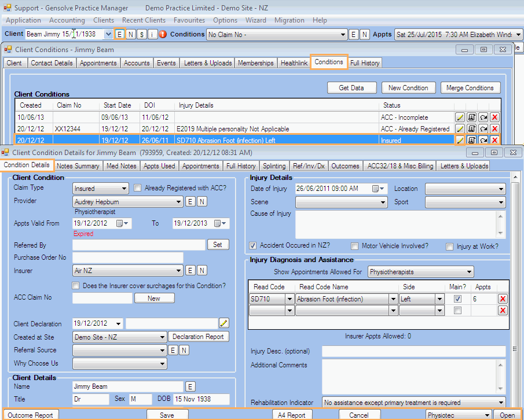The width and height of the screenshot is (524, 420).
Task: Open the Sport dropdown
Action: coord(465,202)
